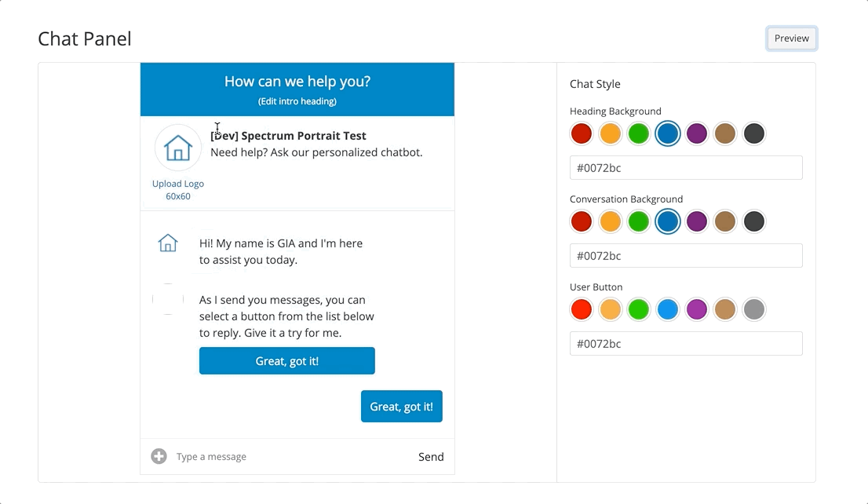Screen dimensions: 868x504
Task: Click the Edit intro heading text
Action: pos(297,101)
